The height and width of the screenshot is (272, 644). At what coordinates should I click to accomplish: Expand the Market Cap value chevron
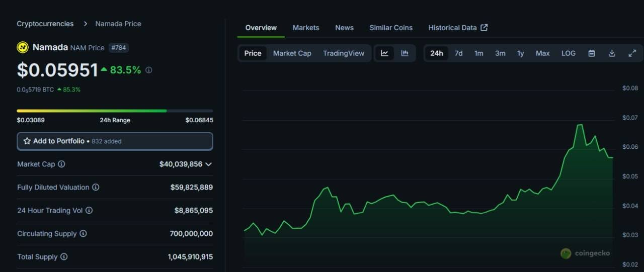[209, 164]
